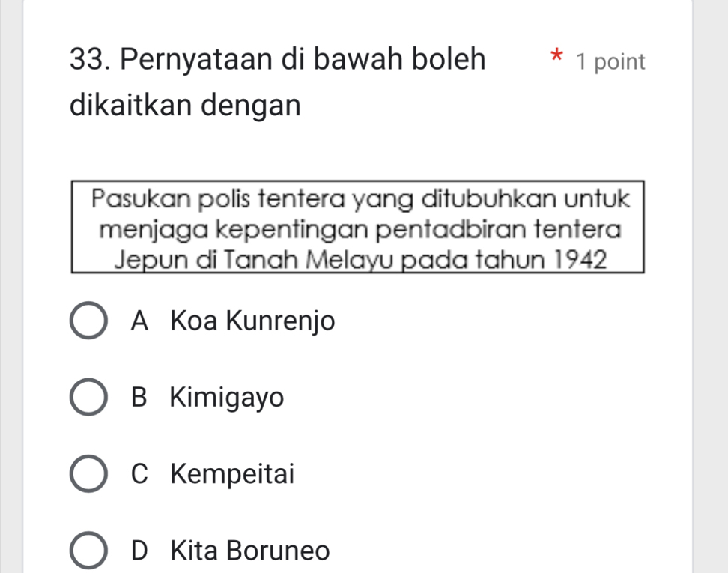Click the 'Kempeitai' answer text
The height and width of the screenshot is (573, 728).
(x=232, y=473)
